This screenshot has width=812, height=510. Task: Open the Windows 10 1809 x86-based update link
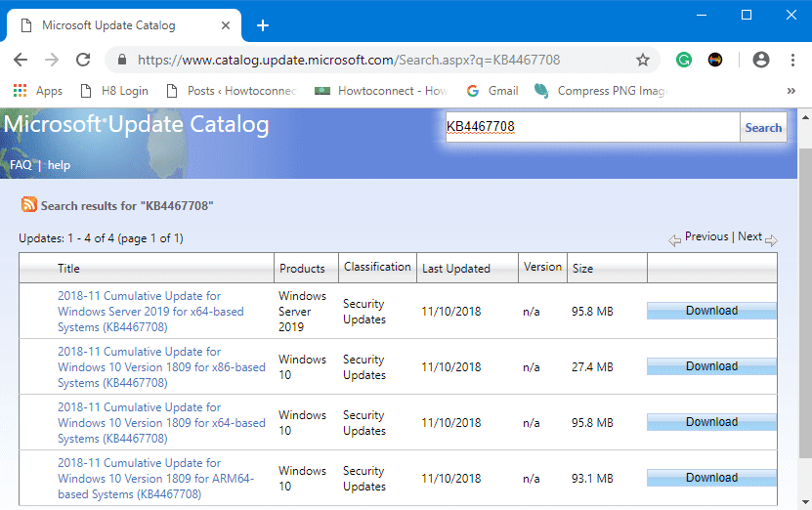161,367
